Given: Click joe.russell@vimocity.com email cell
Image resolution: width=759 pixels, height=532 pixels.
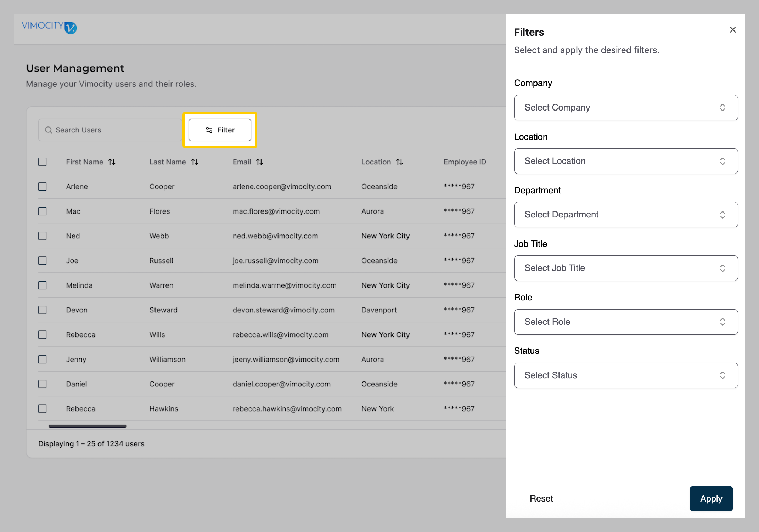Looking at the screenshot, I should [x=275, y=261].
